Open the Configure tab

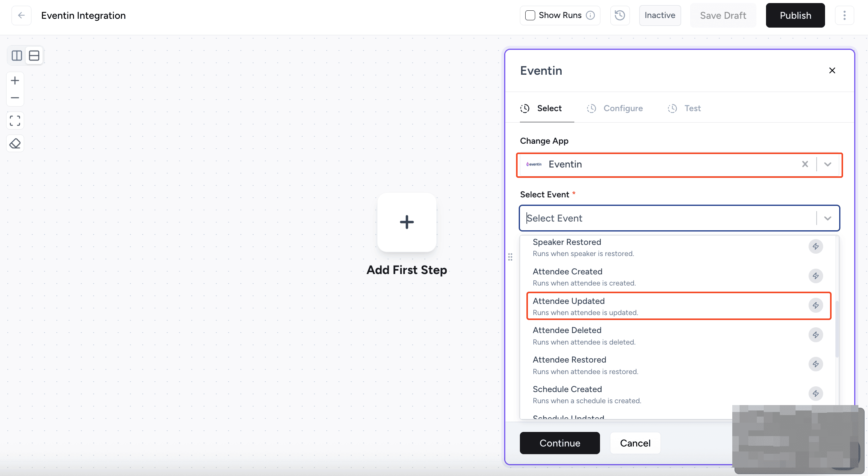615,108
